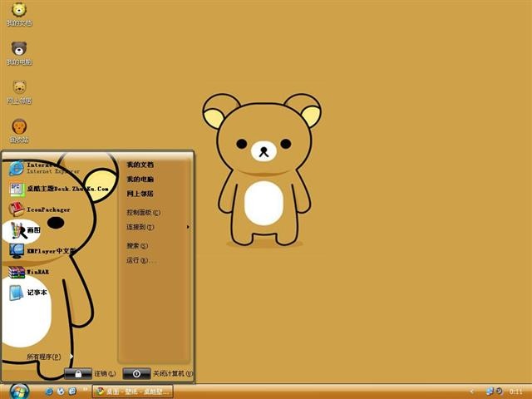Open 控制面板(C) control panel
The width and height of the screenshot is (532, 399).
[x=143, y=213]
